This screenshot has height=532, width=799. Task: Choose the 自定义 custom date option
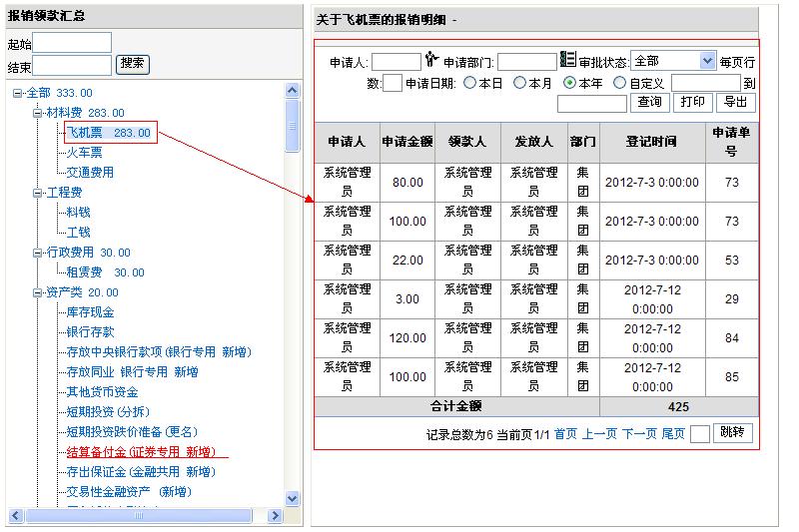[619, 83]
